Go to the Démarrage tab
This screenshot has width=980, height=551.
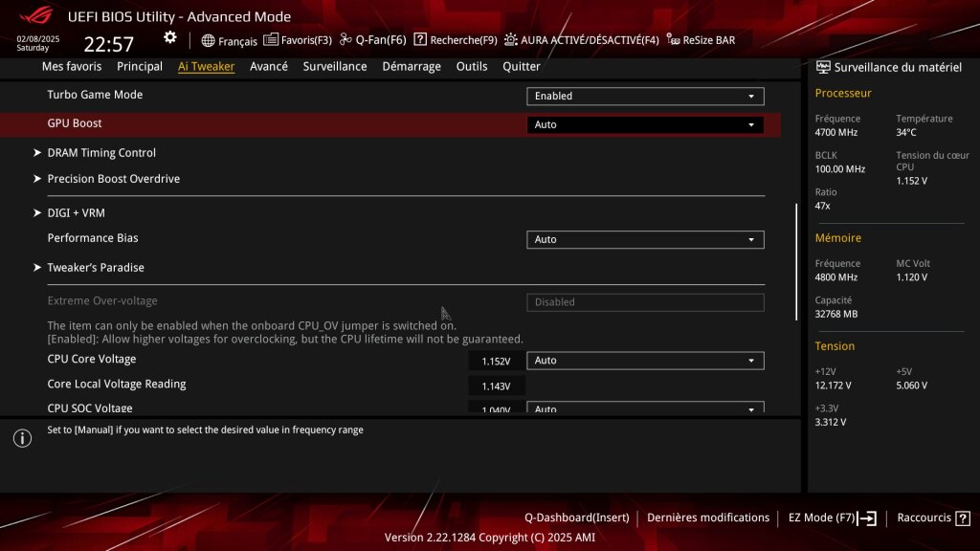[x=412, y=66]
